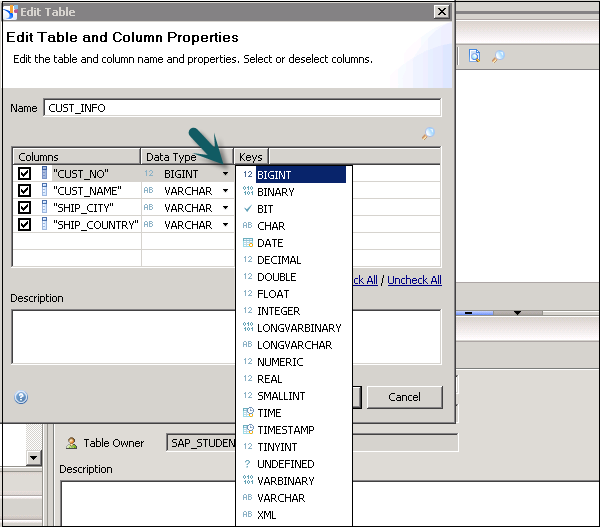Click the CUST_NO column icon
Image resolution: width=600 pixels, height=527 pixels.
(x=44, y=174)
